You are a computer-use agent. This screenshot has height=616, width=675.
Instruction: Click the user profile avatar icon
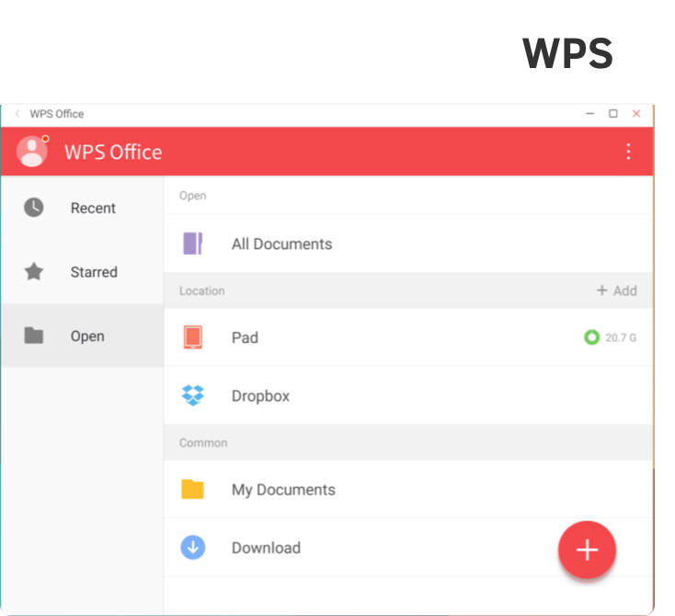[32, 152]
